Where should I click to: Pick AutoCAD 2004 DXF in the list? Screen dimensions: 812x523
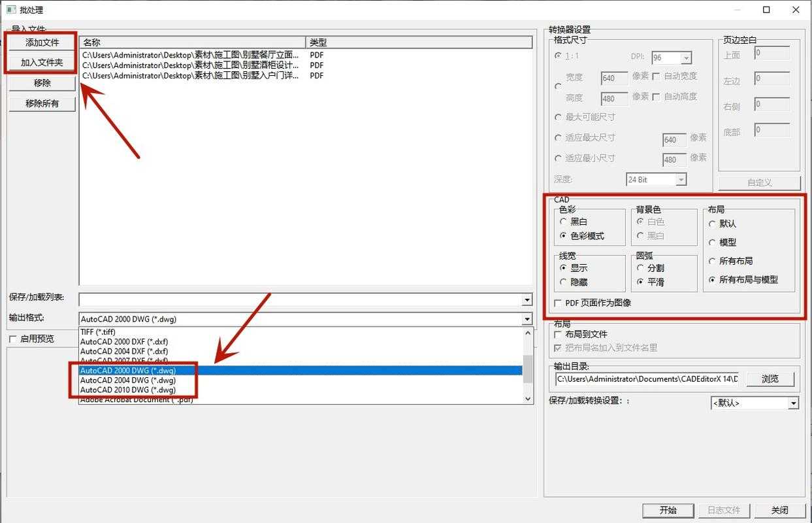124,351
